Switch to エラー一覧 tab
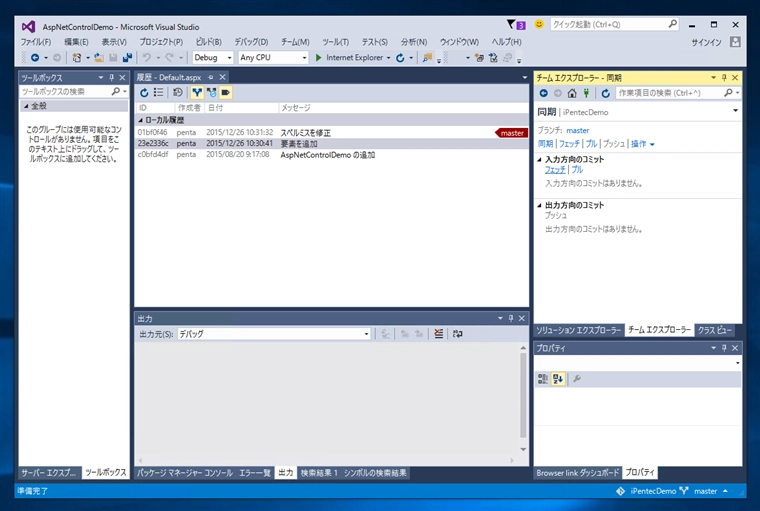 tap(255, 473)
